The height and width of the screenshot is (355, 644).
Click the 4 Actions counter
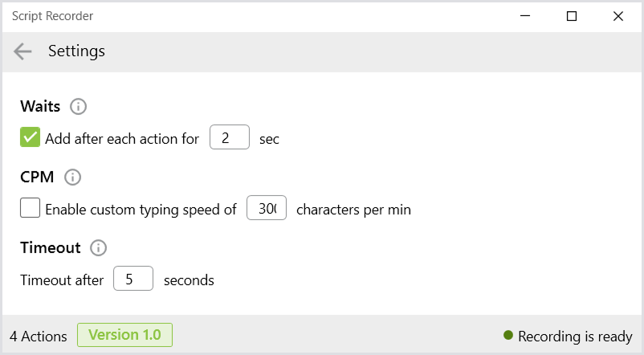tap(39, 337)
